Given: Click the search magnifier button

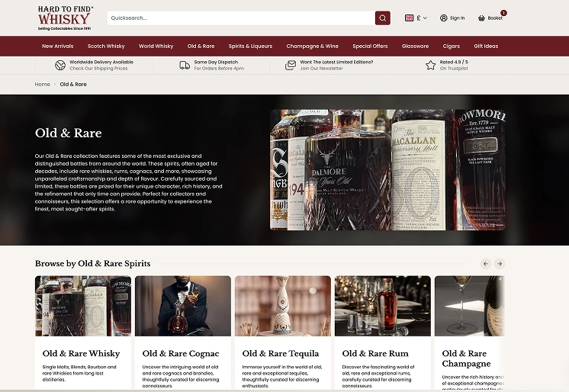Looking at the screenshot, I should 382,18.
